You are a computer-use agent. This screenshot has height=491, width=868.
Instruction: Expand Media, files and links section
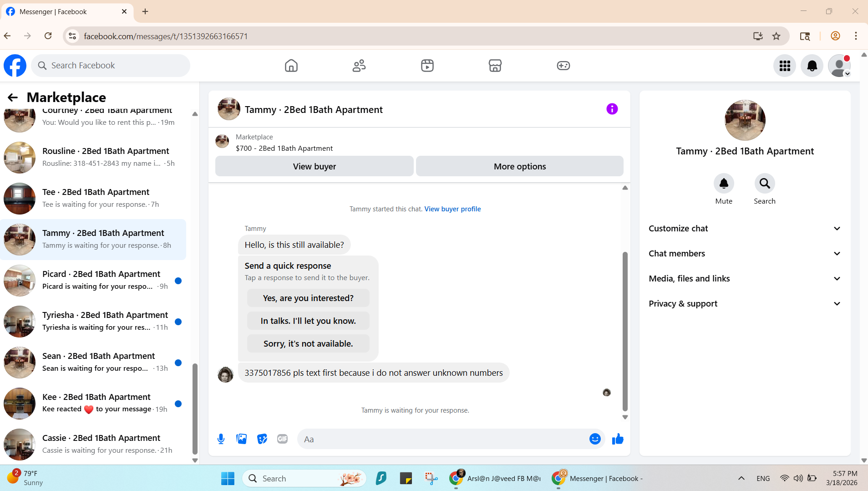[x=745, y=279]
